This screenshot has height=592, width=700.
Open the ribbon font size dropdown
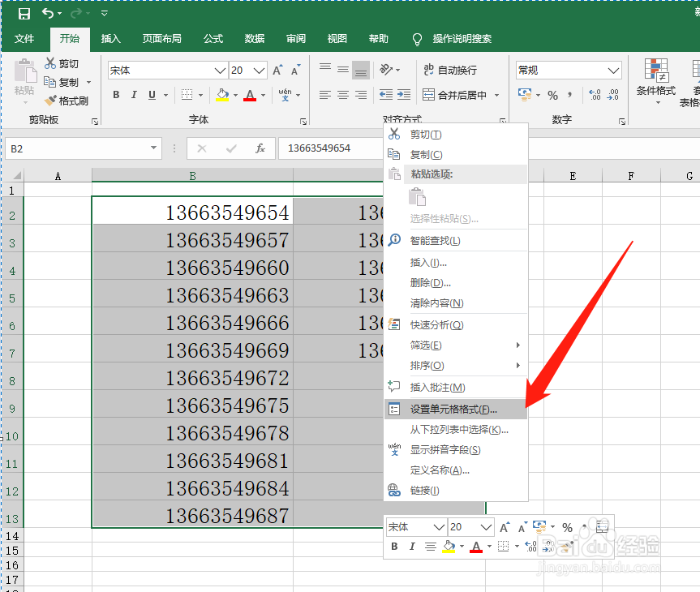[259, 71]
